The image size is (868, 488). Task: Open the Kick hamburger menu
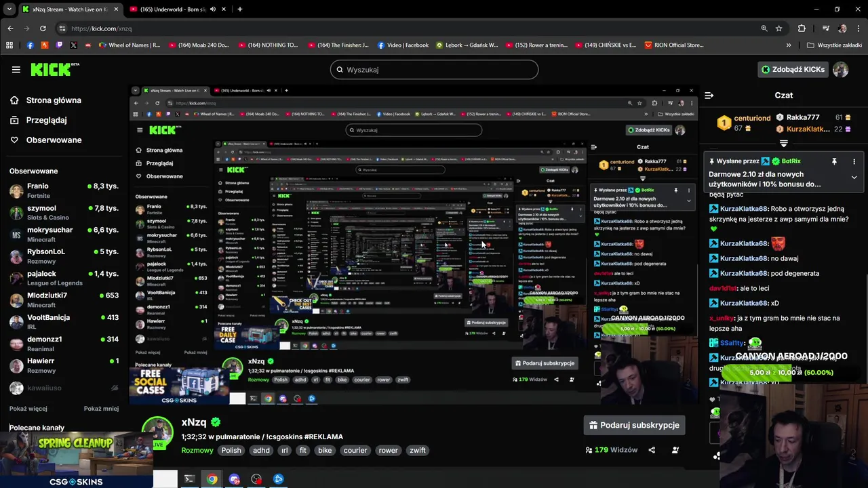coord(16,69)
